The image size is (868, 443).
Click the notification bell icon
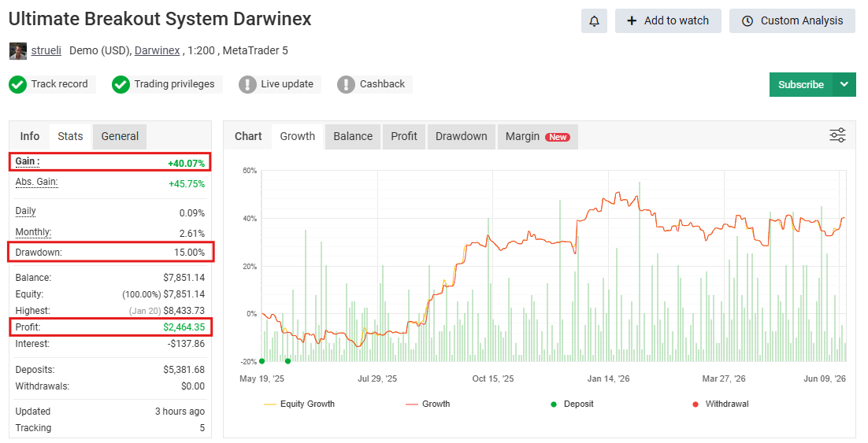coord(594,21)
